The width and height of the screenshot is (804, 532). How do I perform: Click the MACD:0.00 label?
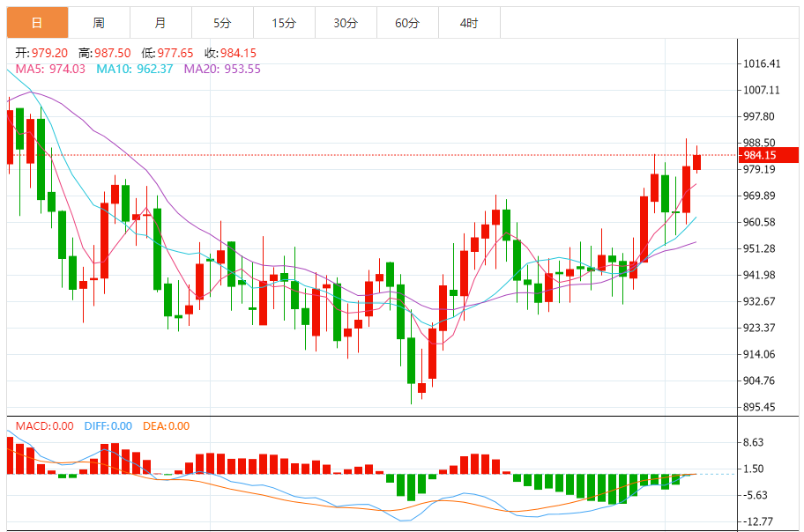(45, 426)
